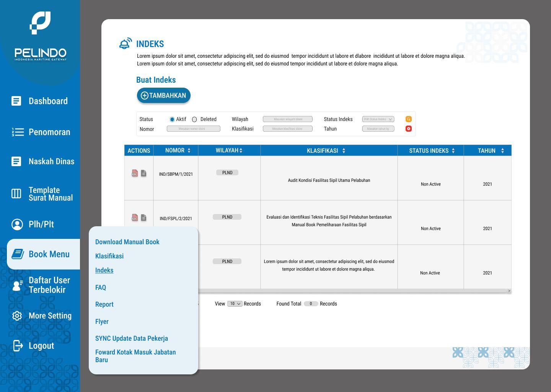Viewport: 551px width, 392px height.
Task: Open More Setting
Action: click(50, 316)
